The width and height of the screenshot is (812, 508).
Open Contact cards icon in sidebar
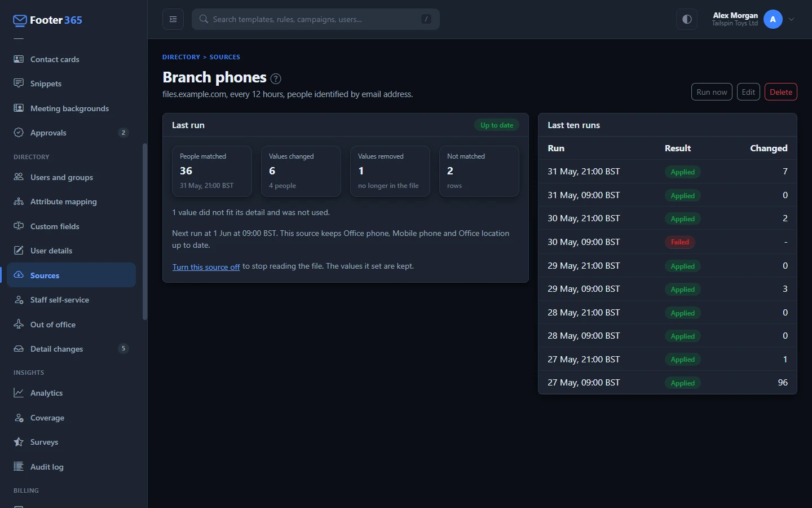[x=19, y=59]
